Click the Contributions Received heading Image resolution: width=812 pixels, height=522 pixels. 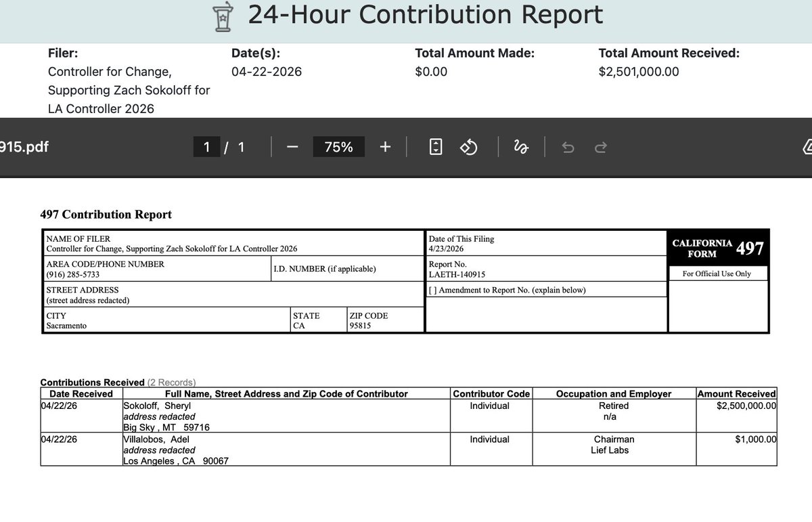point(92,383)
